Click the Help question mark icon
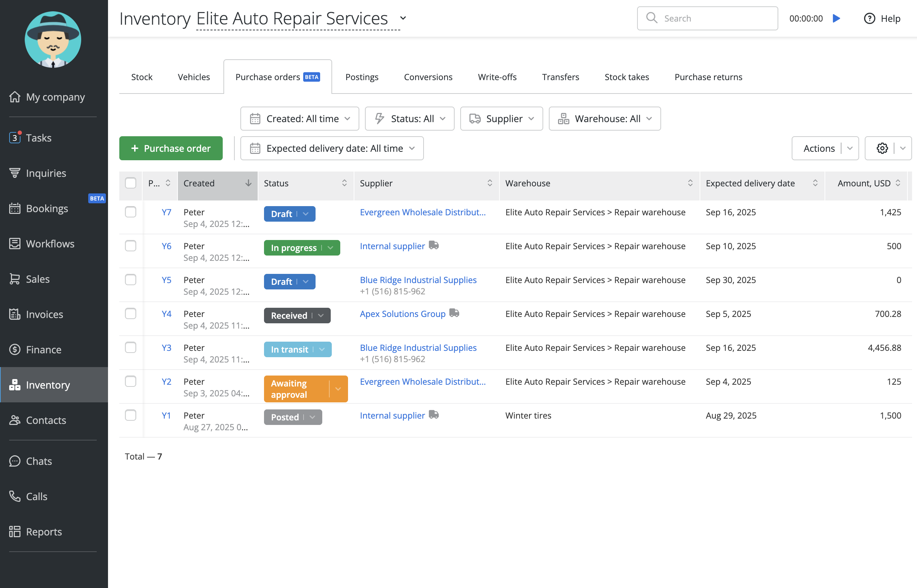917x588 pixels. tap(869, 18)
